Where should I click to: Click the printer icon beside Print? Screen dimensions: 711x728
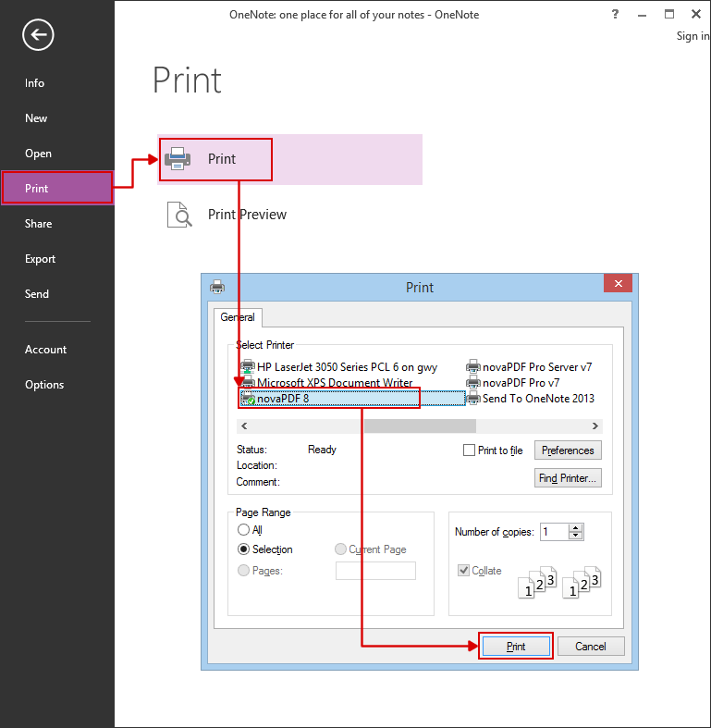click(x=178, y=159)
